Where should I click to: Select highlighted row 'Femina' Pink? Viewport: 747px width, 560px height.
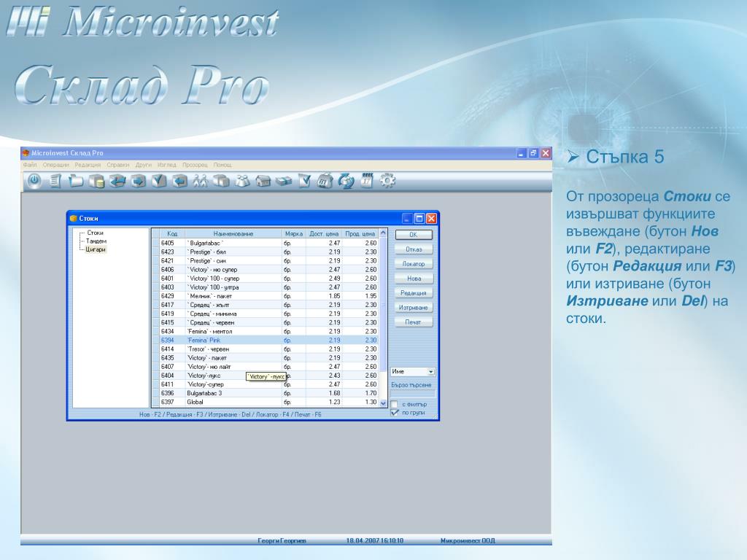266,341
